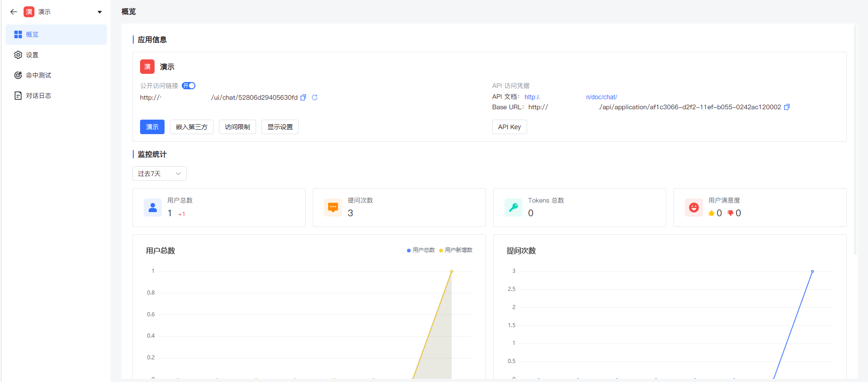The height and width of the screenshot is (382, 868).
Task: Click the 嵌入第三方 button
Action: tap(191, 127)
